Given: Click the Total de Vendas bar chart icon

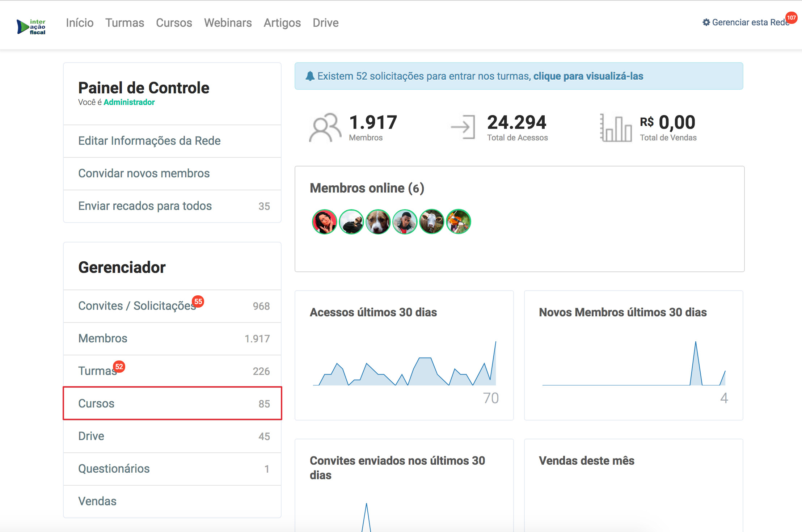Looking at the screenshot, I should click(616, 128).
